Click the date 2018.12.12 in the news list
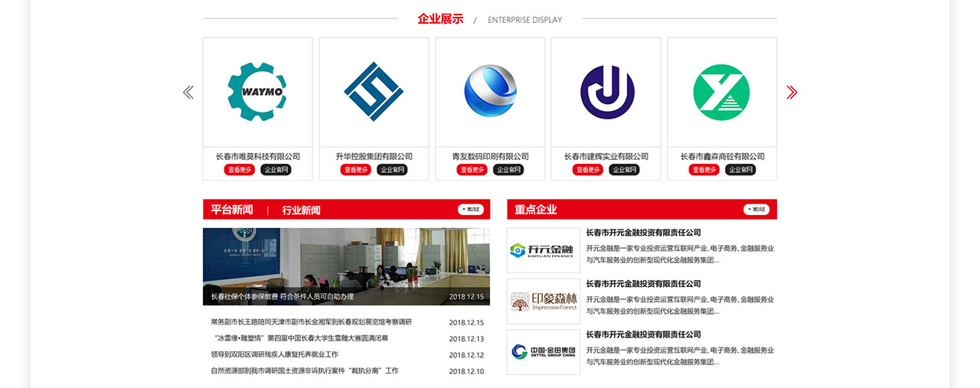The width and height of the screenshot is (980, 388). [x=466, y=355]
